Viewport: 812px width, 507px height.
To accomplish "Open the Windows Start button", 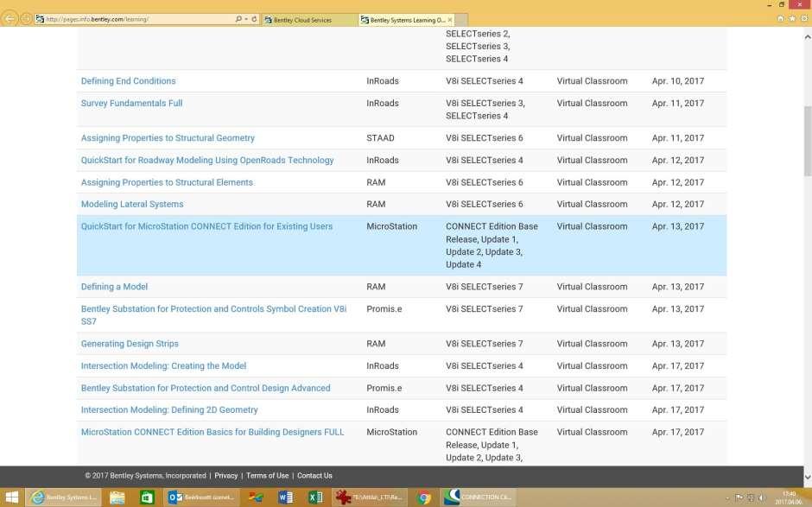I will click(11, 497).
